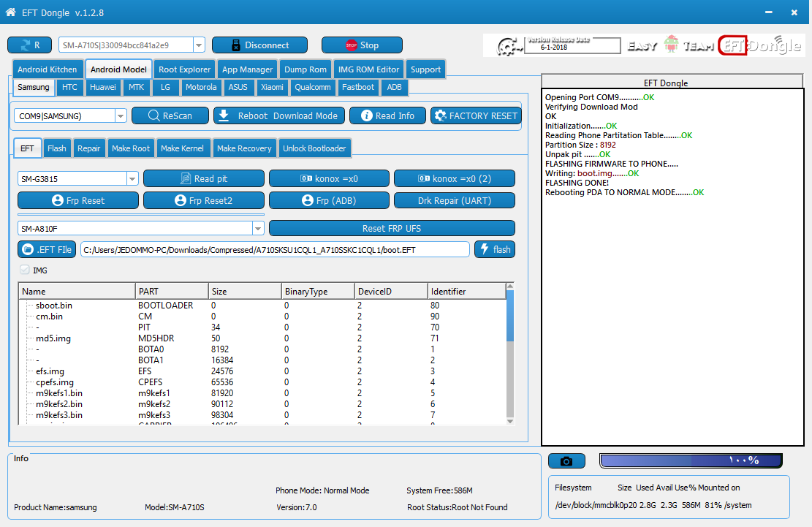
Task: Click the home icon in title bar
Action: point(10,12)
